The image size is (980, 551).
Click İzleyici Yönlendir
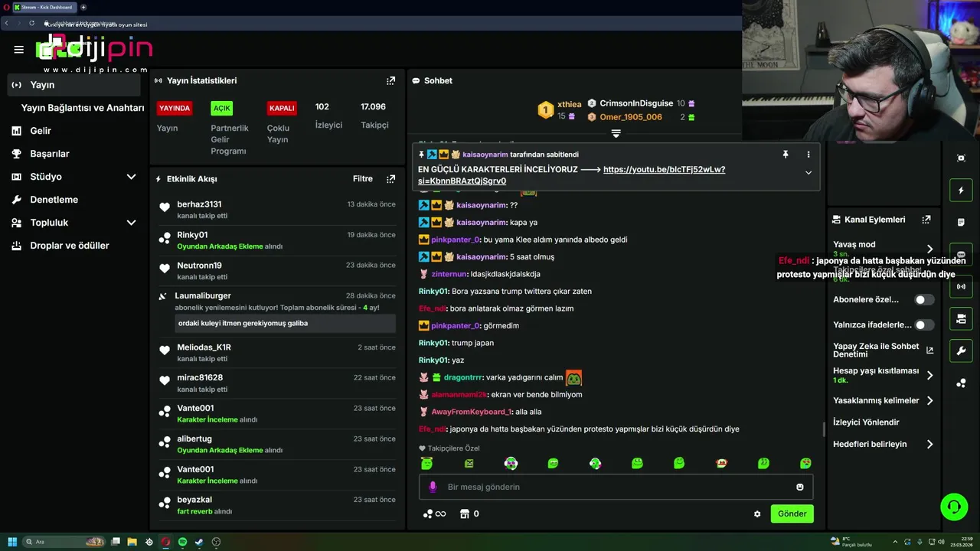coord(866,422)
